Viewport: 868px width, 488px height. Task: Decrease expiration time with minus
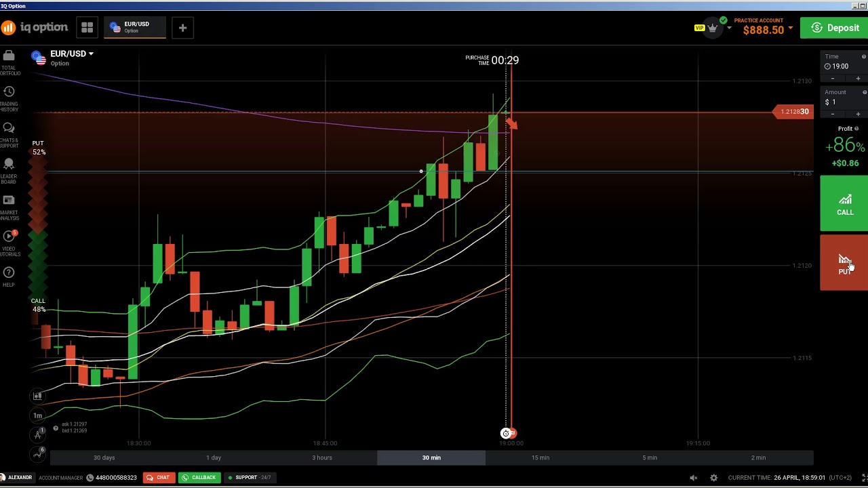click(x=833, y=79)
